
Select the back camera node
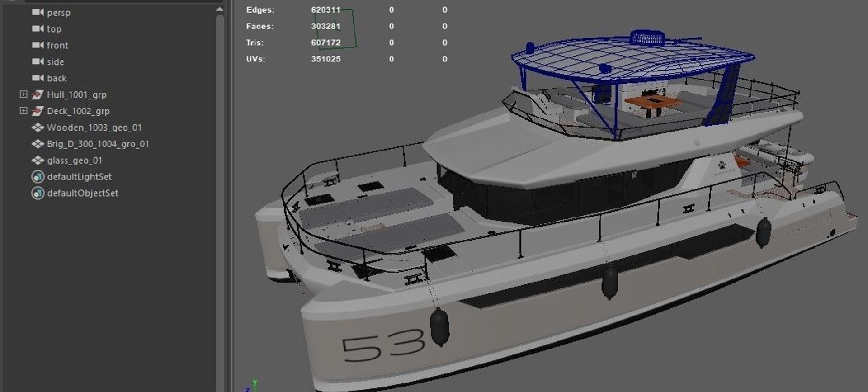pyautogui.click(x=57, y=78)
